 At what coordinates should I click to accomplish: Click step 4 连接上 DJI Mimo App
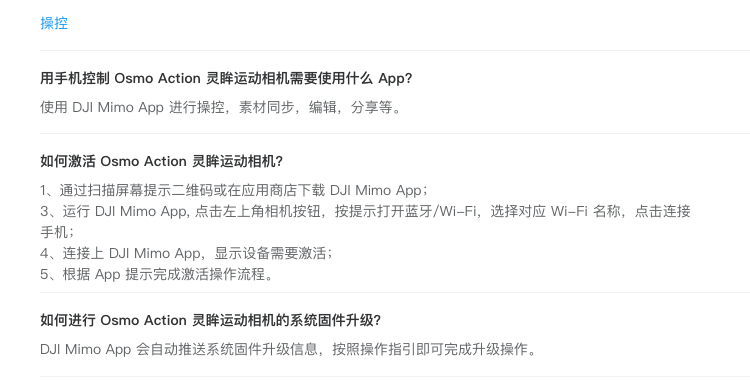coord(187,253)
